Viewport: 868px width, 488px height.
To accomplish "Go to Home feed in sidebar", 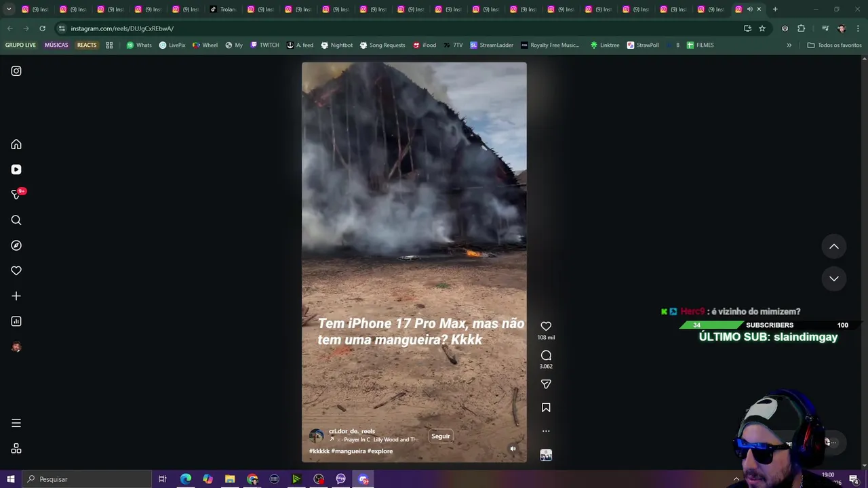I will point(16,144).
